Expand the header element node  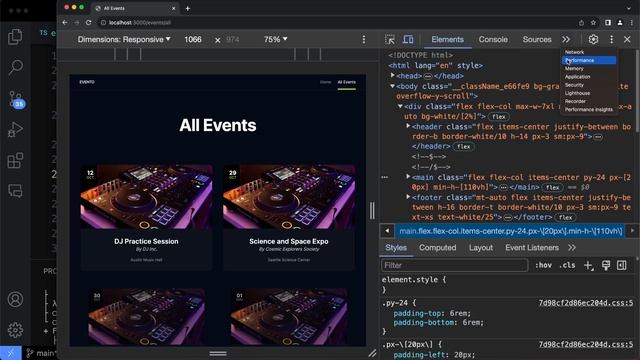[408, 127]
